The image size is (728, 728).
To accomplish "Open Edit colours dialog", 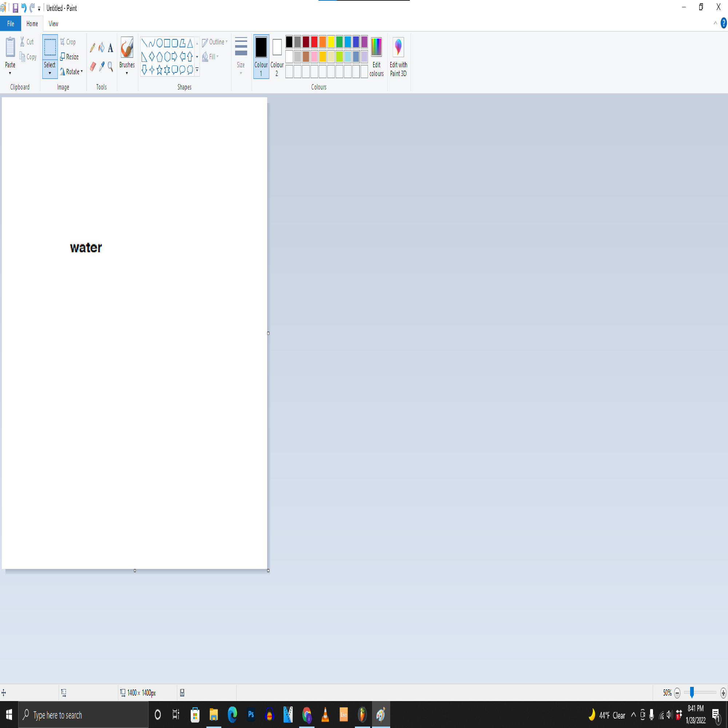I will coord(376,56).
